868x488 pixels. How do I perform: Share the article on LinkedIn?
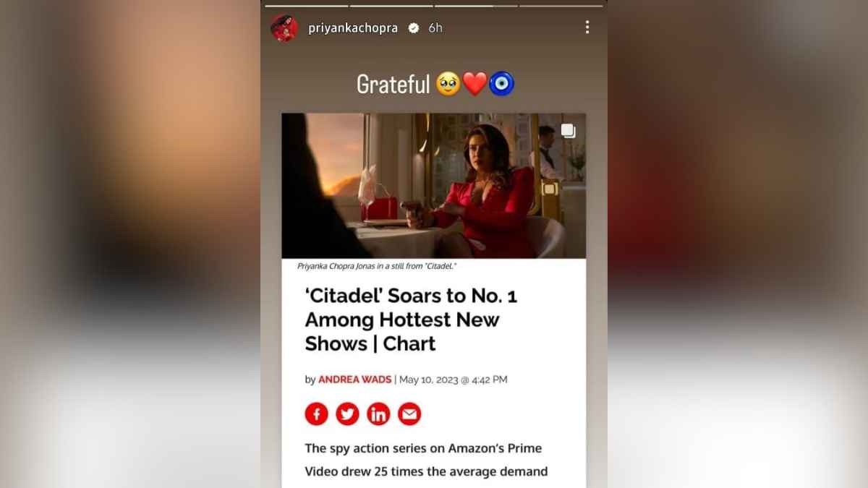[x=378, y=414]
